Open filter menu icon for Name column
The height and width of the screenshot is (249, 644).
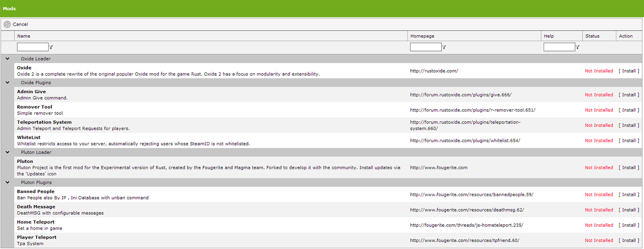pyautogui.click(x=51, y=47)
